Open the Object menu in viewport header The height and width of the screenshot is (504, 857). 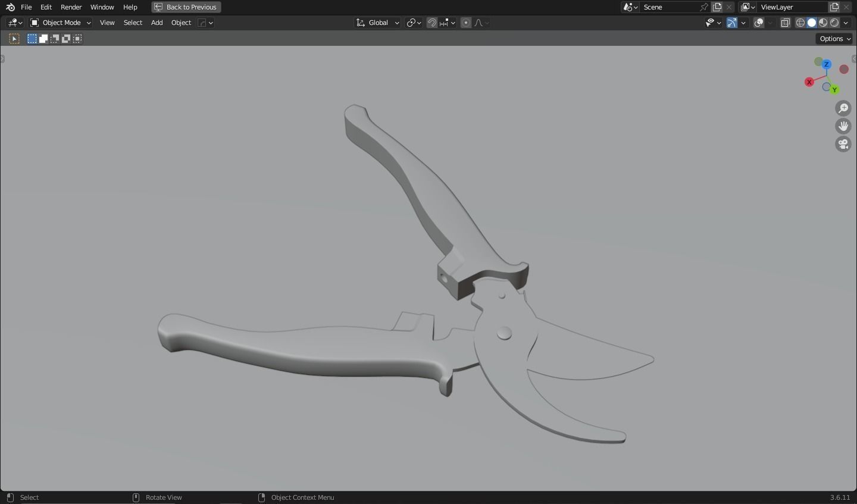coord(181,23)
